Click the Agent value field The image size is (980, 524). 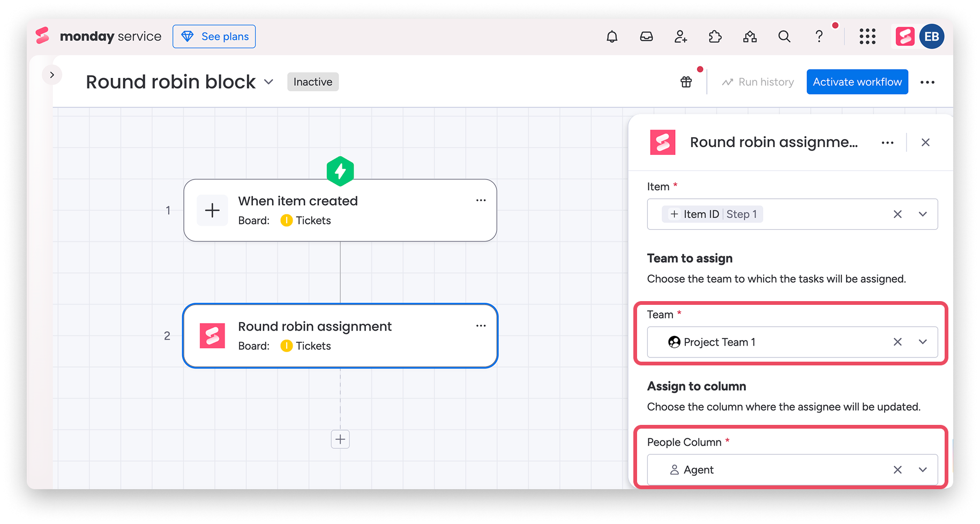tap(792, 470)
